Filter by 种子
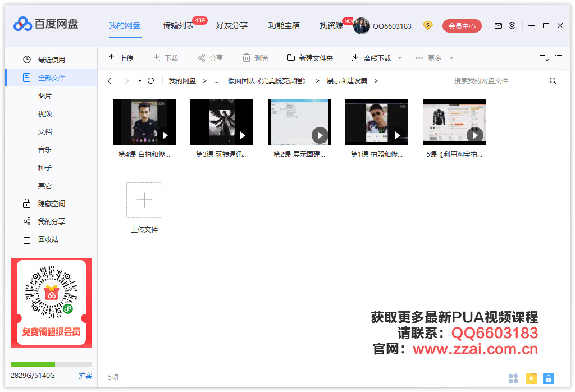The width and height of the screenshot is (575, 392). [x=45, y=167]
